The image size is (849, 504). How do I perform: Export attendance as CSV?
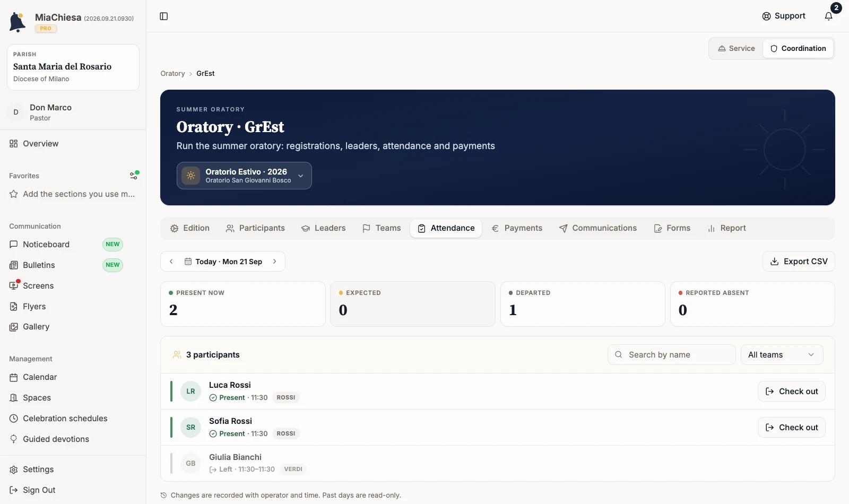click(x=799, y=262)
